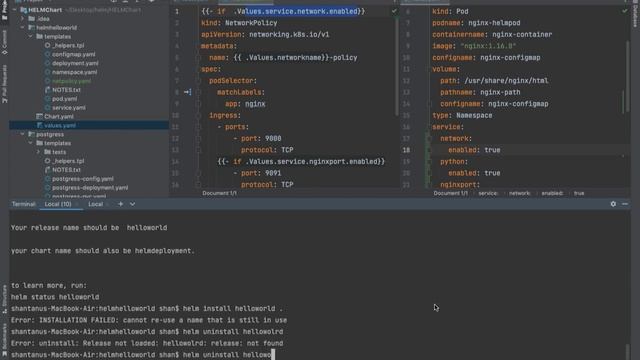The width and height of the screenshot is (640, 360).
Task: Click inspection checkmark in right editor
Action: click(624, 11)
